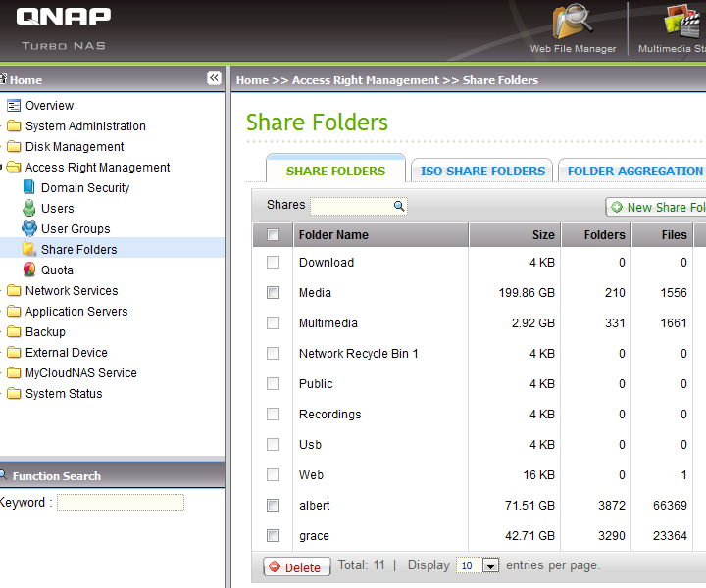Screen dimensions: 706x588
Task: Check the box for Media folder
Action: point(274,292)
